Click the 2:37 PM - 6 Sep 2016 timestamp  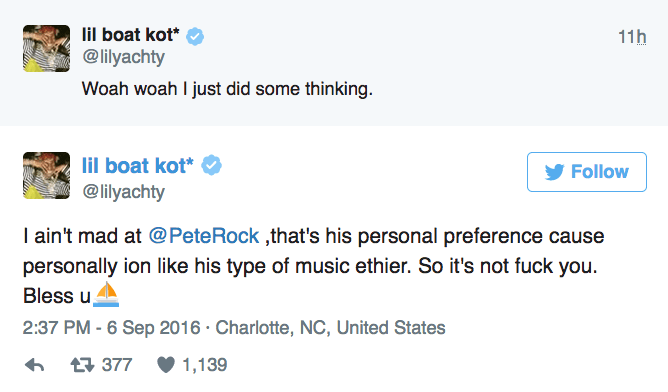[x=111, y=328]
